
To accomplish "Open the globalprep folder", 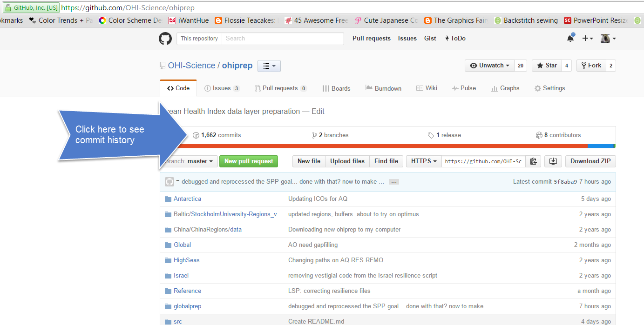I will pyautogui.click(x=187, y=306).
